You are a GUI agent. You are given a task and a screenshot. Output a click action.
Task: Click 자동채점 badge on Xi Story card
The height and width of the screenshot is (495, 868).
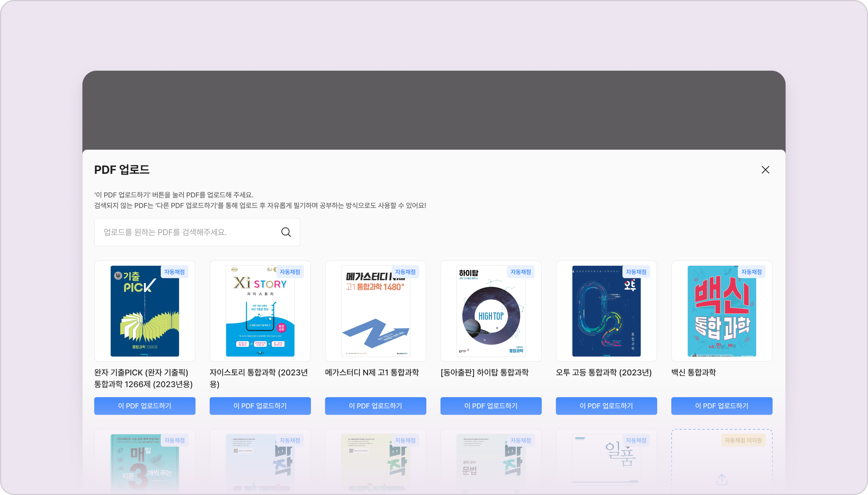(x=290, y=272)
